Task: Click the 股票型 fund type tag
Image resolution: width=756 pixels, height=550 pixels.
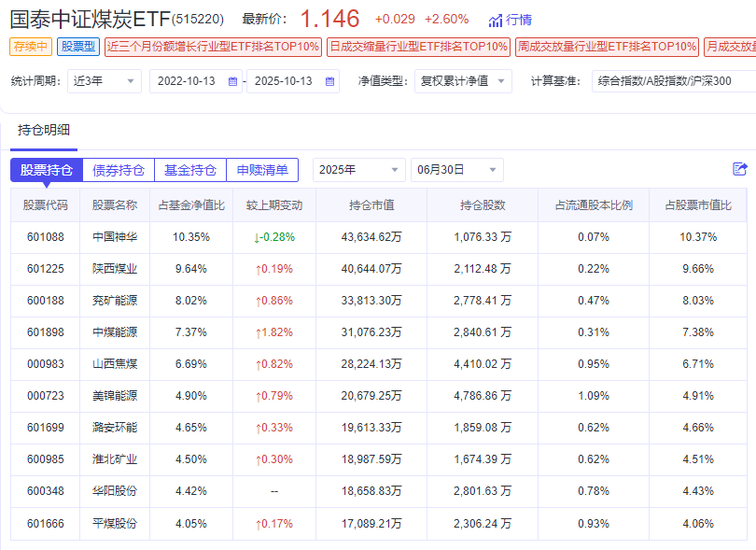Action: tap(78, 47)
